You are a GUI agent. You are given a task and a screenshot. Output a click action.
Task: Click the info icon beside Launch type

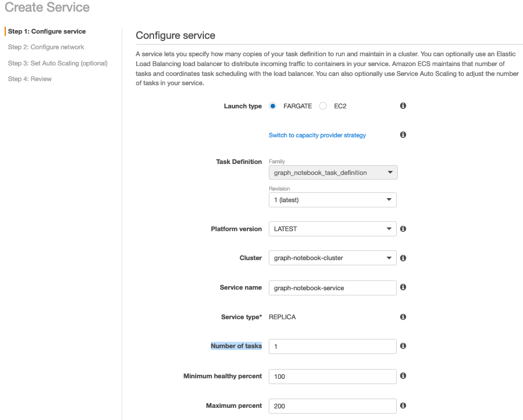click(403, 106)
